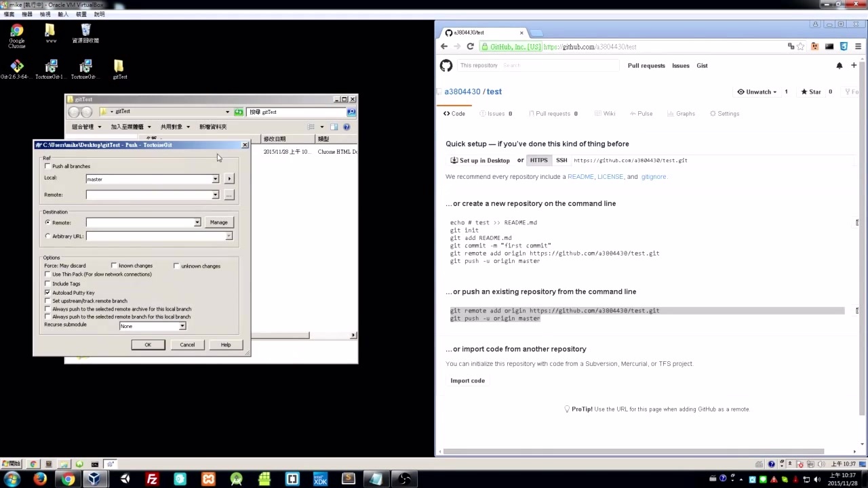This screenshot has height=488, width=868.
Task: Open Intel XDK from the host taskbar
Action: (x=320, y=480)
